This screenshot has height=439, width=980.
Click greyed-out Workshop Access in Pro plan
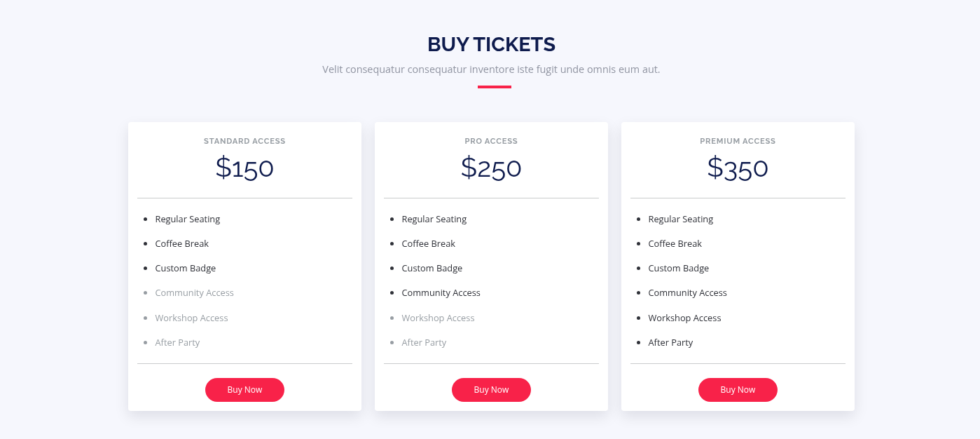click(x=438, y=318)
